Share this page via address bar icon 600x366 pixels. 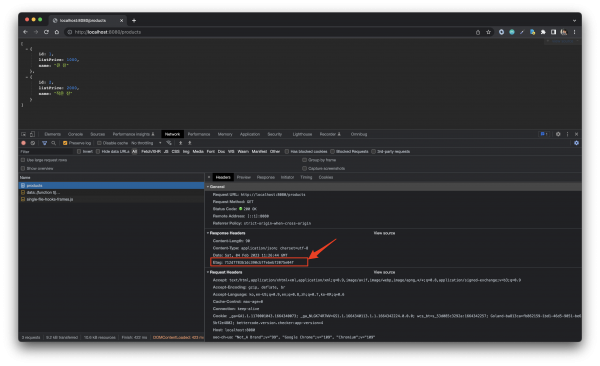tap(478, 33)
